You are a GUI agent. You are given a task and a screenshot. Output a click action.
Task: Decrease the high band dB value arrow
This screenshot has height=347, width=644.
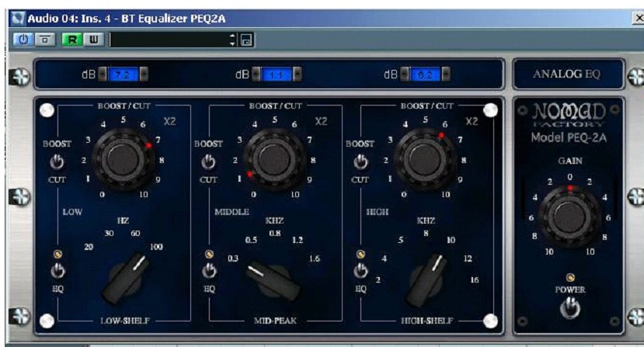tap(405, 75)
